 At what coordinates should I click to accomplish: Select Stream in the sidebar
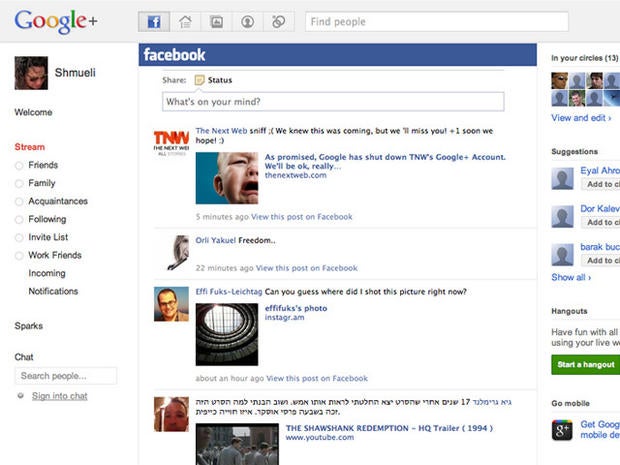pyautogui.click(x=30, y=147)
